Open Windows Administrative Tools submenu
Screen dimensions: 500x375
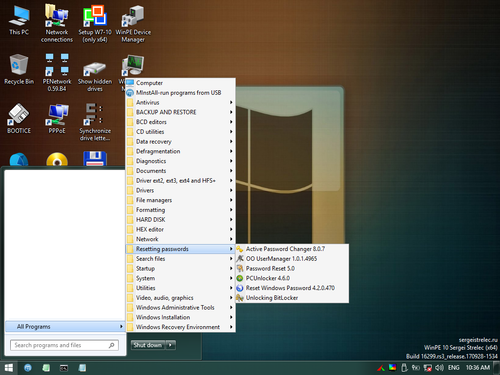click(x=180, y=307)
